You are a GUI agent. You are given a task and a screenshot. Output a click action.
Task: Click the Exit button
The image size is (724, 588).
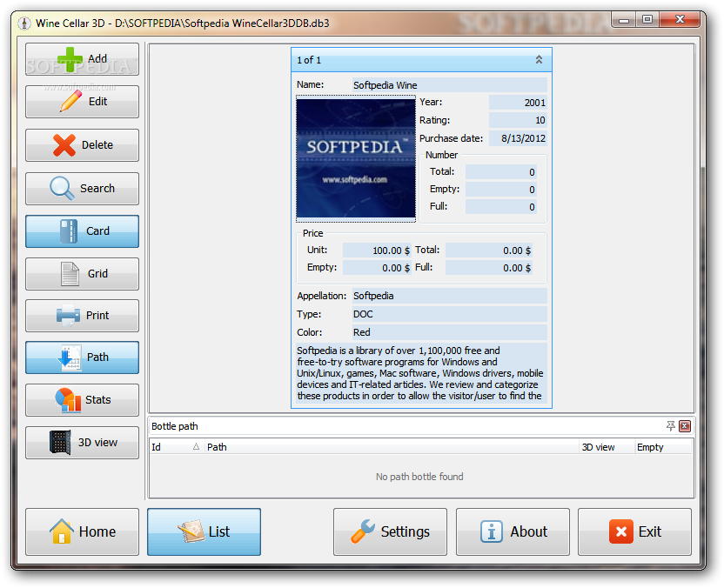click(x=635, y=531)
